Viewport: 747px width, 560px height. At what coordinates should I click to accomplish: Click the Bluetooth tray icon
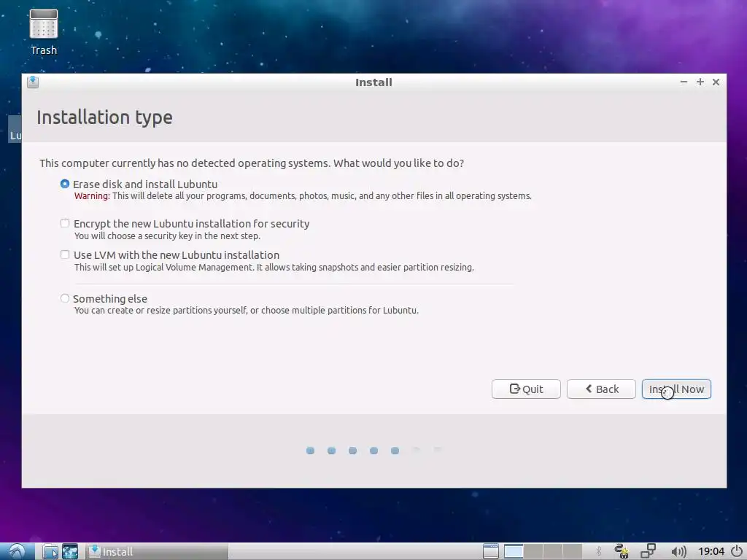coord(598,551)
